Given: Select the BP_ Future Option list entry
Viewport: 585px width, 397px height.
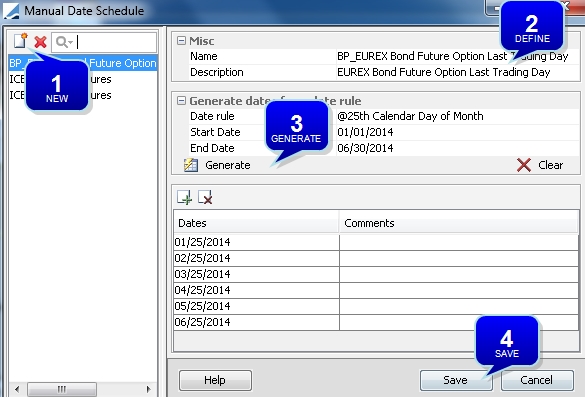Looking at the screenshot, I should point(83,63).
